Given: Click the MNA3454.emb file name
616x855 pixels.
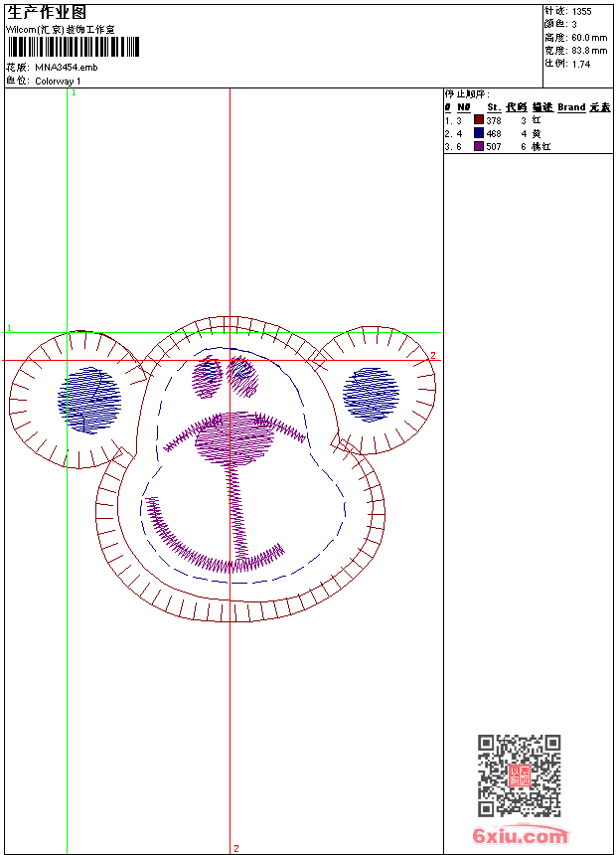Looking at the screenshot, I should (x=67, y=68).
